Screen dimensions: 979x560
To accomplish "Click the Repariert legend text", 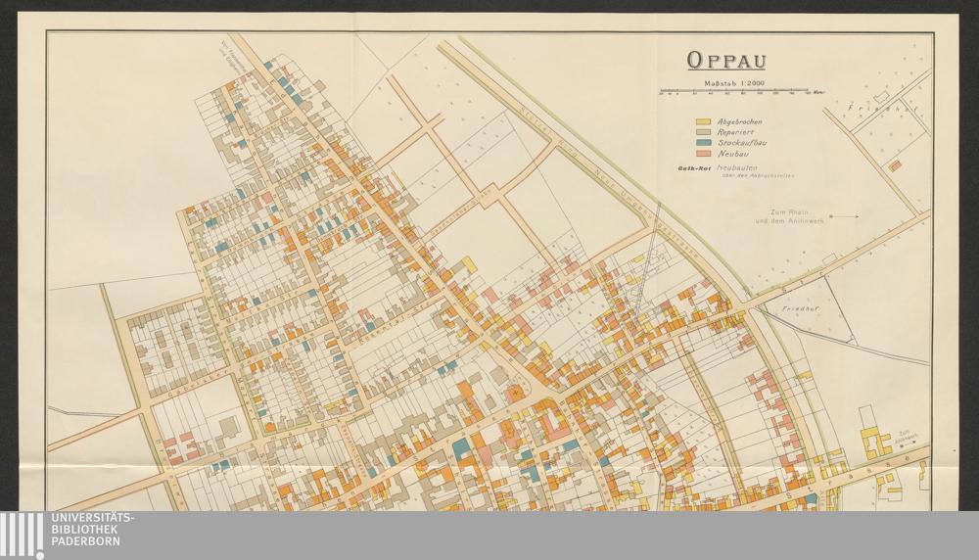I will [x=736, y=132].
